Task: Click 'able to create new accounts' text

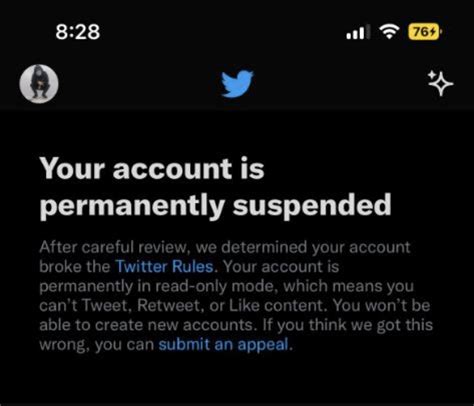Action: coord(146,325)
